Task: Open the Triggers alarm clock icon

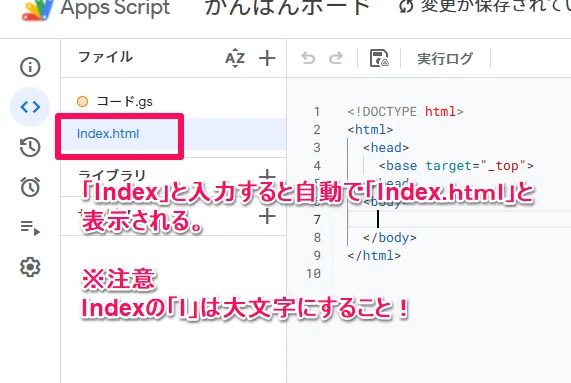Action: pyautogui.click(x=30, y=187)
